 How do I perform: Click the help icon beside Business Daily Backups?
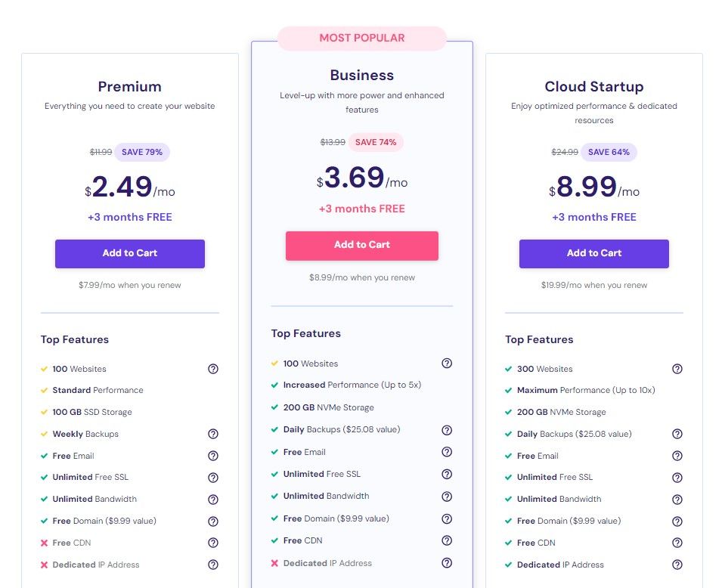[447, 430]
